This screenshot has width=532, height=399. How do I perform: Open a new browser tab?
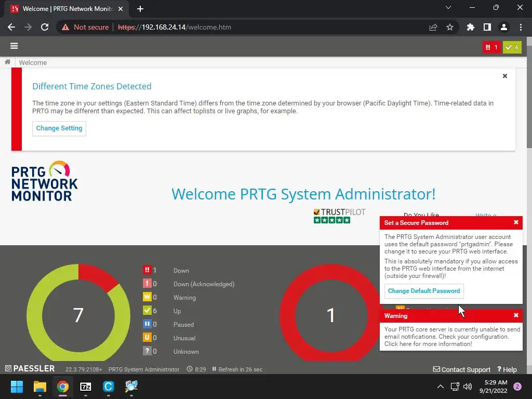[x=140, y=9]
